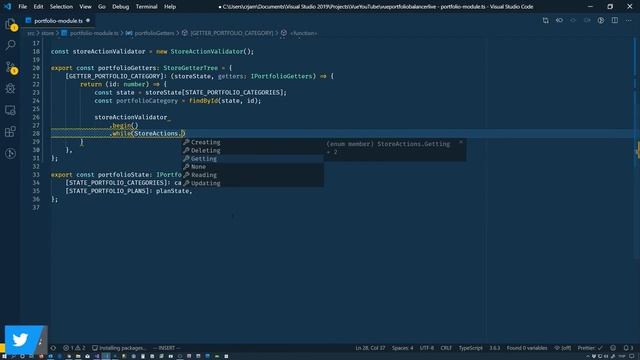
Task: Click the Prettier status bar item
Action: pos(590,348)
